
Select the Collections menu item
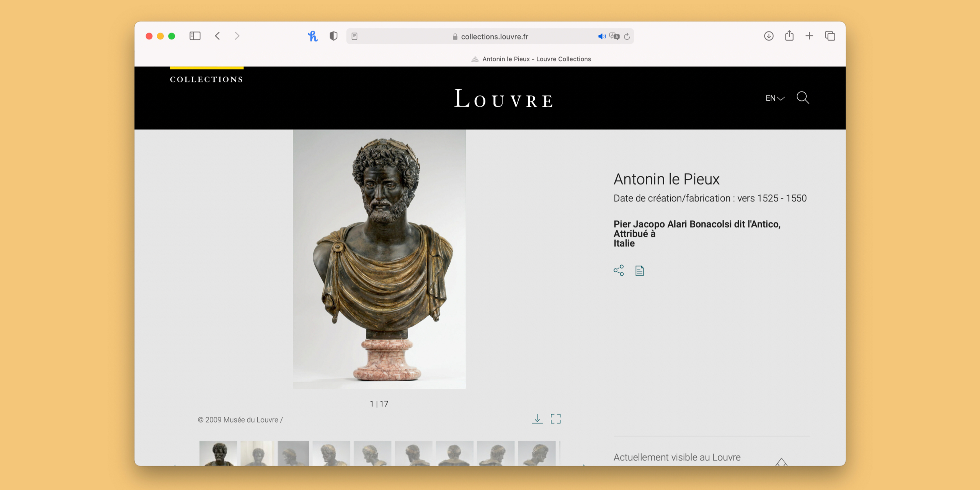pyautogui.click(x=206, y=79)
